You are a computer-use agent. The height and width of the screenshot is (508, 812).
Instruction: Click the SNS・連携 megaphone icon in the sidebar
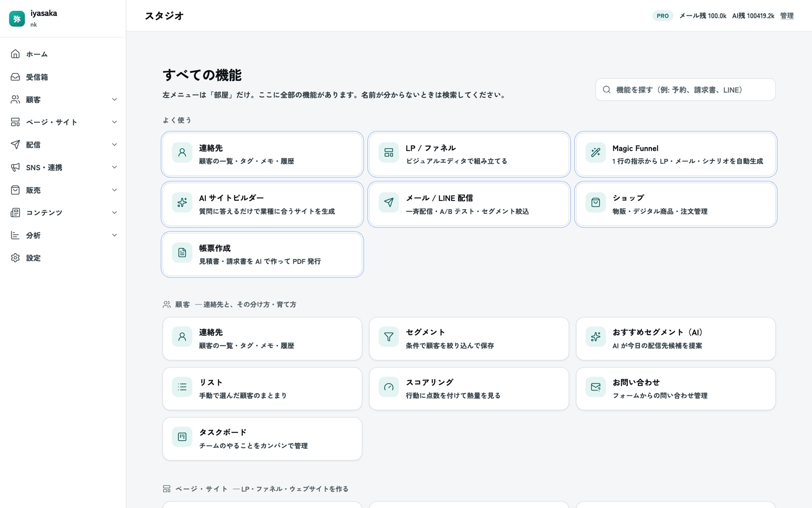click(15, 167)
